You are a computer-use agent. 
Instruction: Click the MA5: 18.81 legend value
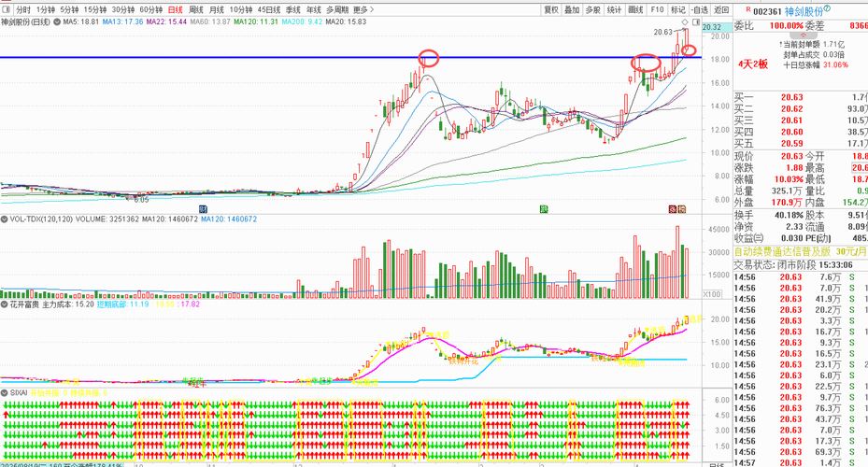point(81,22)
